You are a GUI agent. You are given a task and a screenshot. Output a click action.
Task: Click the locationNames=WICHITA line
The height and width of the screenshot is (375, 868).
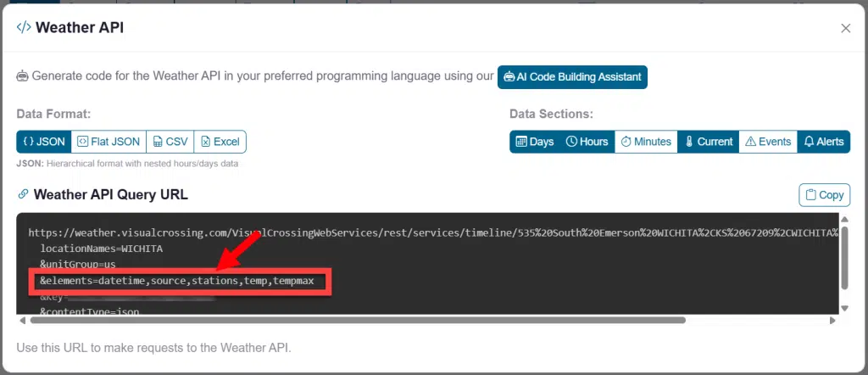point(102,249)
